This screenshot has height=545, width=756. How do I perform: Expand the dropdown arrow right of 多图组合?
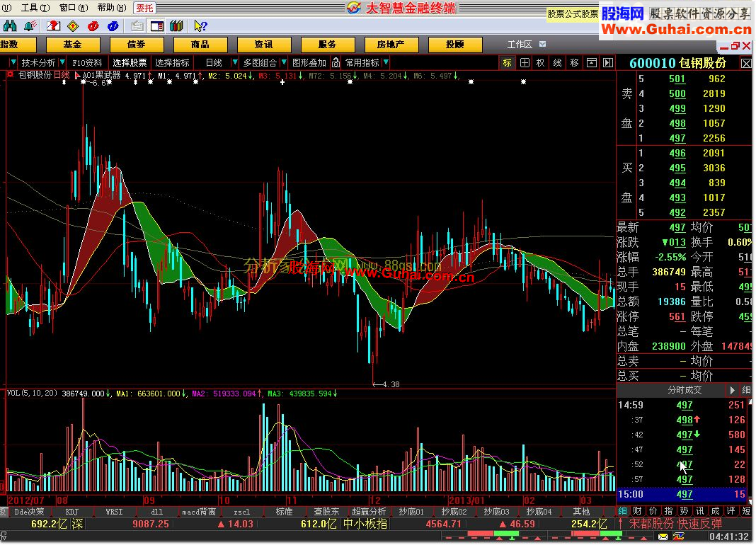point(284,63)
